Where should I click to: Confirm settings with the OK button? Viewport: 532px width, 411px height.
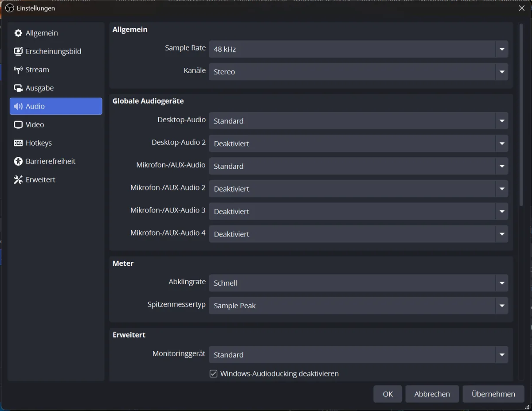387,394
